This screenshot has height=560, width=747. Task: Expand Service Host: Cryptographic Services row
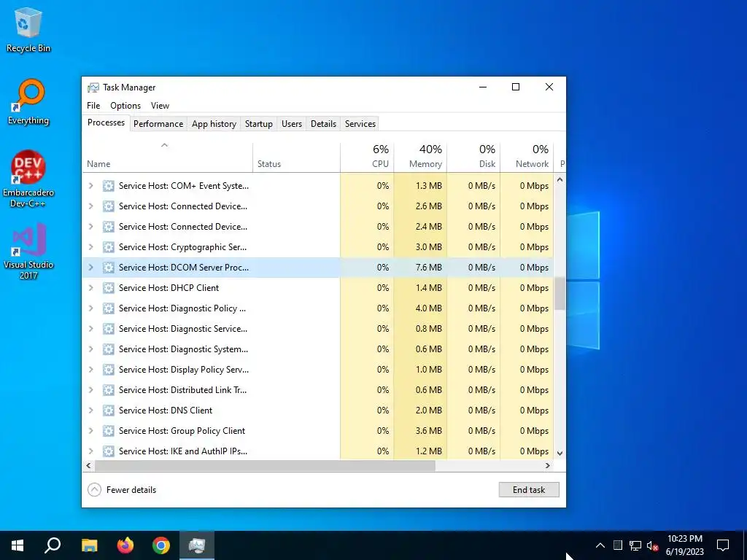coord(90,246)
